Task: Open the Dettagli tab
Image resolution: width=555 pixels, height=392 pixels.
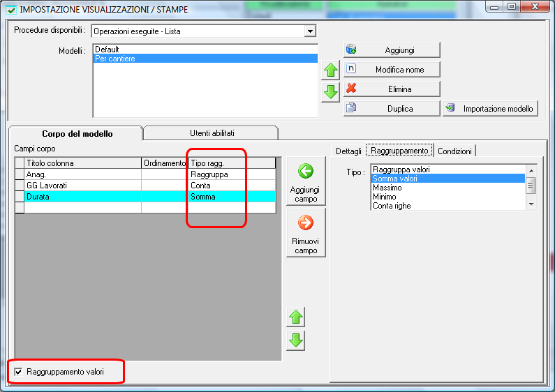Action: click(x=348, y=151)
